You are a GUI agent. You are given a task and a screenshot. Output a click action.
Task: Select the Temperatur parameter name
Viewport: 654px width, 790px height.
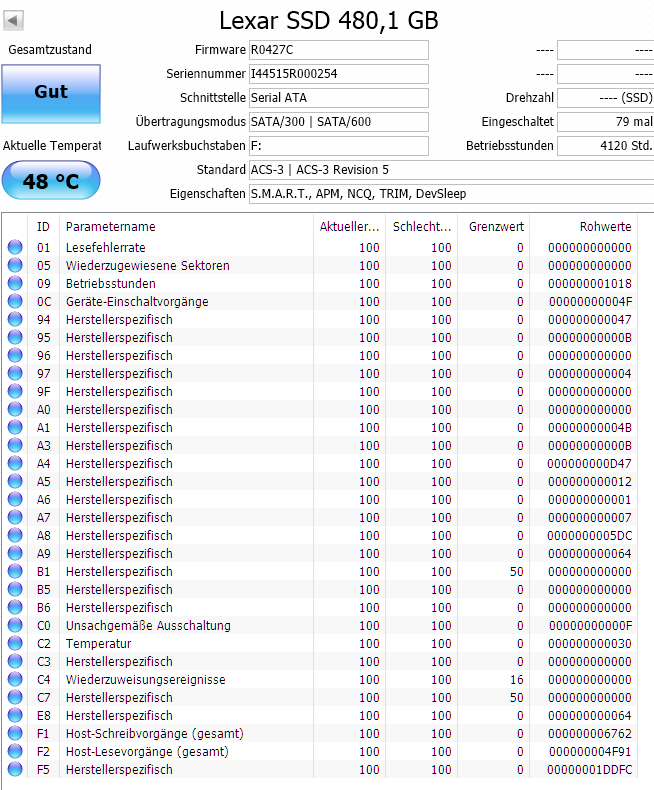[x=98, y=643]
